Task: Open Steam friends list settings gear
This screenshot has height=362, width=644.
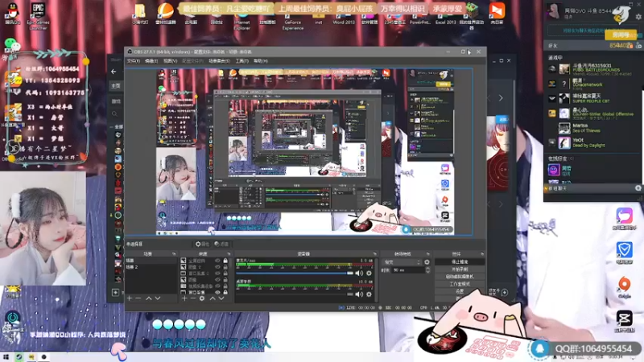Action: tap(638, 16)
